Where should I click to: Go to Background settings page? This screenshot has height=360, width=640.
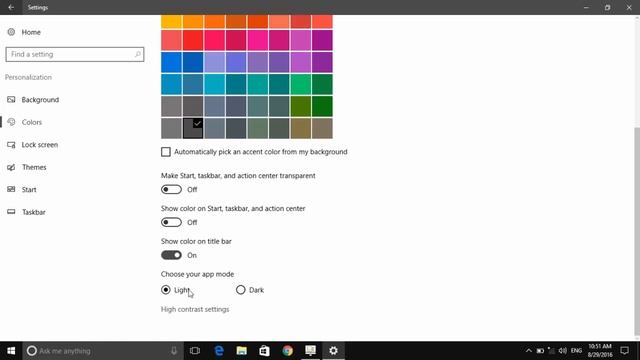(x=40, y=100)
